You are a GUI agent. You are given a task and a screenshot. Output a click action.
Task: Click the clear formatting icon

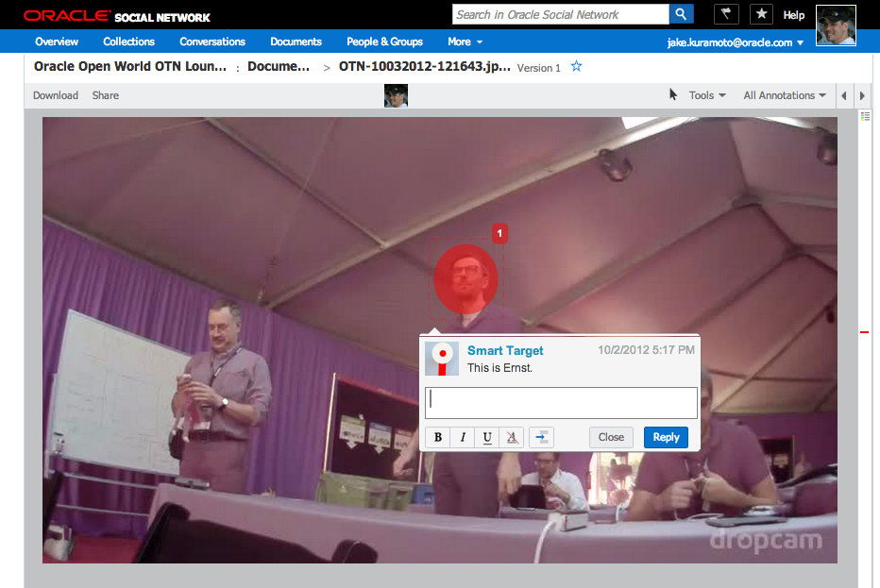[x=512, y=437]
